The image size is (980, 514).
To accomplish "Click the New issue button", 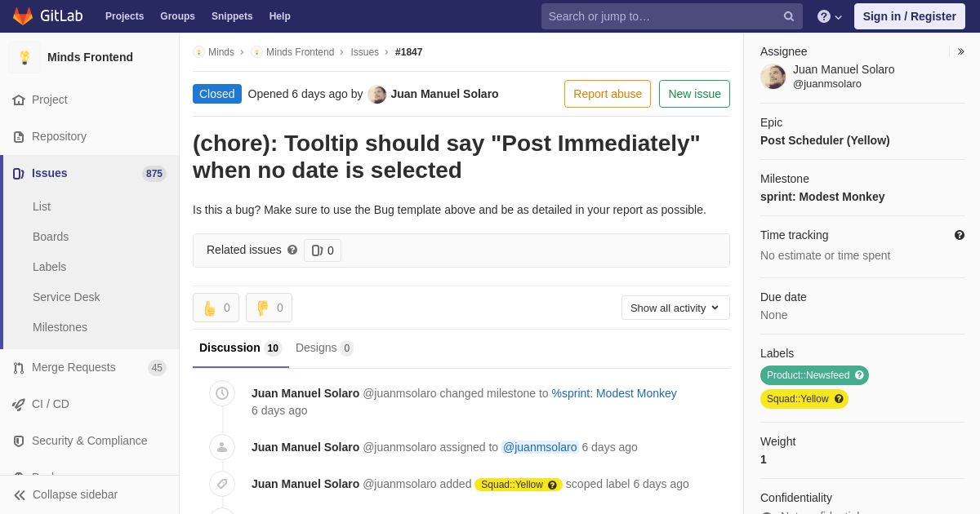I will [x=694, y=94].
